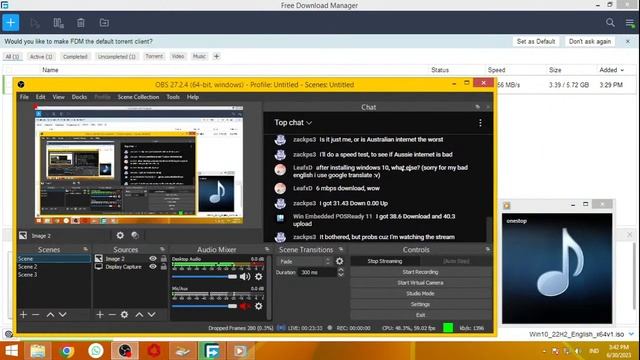Click the FDM delete trash icon
640x360 pixels.
[81, 23]
